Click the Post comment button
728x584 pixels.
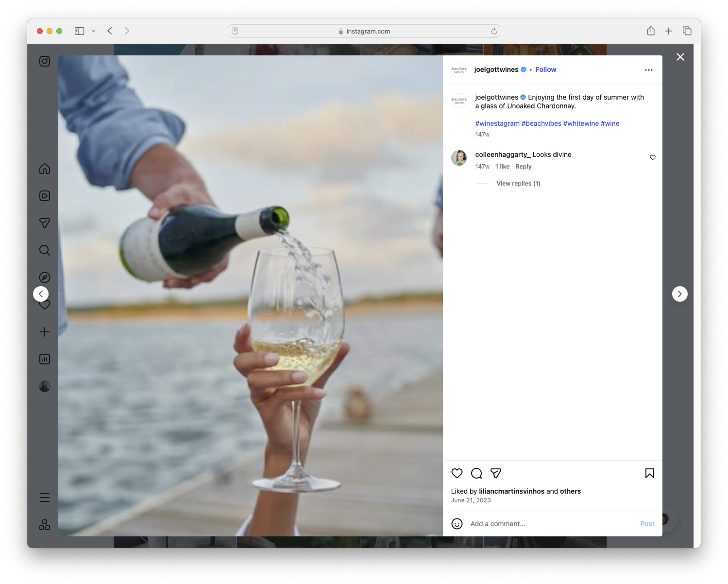pyautogui.click(x=647, y=524)
